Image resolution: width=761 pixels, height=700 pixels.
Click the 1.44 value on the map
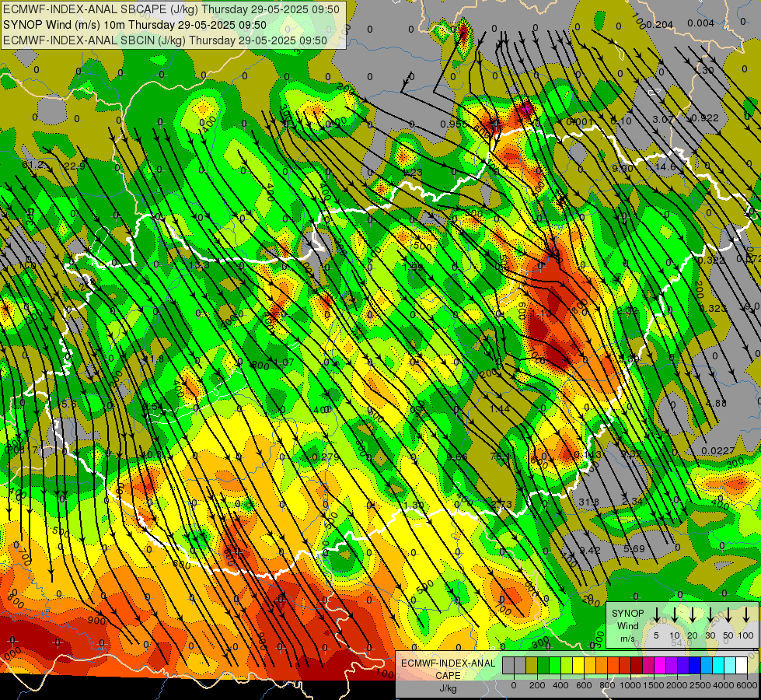[x=499, y=408]
